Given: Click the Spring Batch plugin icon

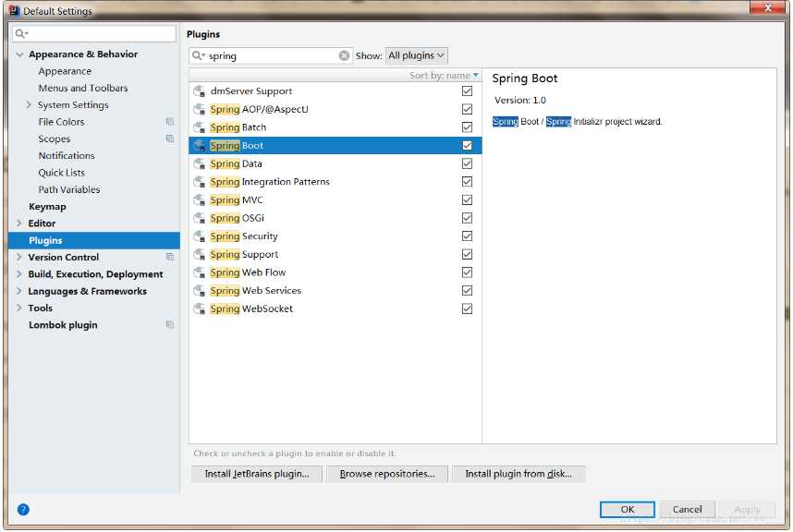Looking at the screenshot, I should tap(200, 127).
